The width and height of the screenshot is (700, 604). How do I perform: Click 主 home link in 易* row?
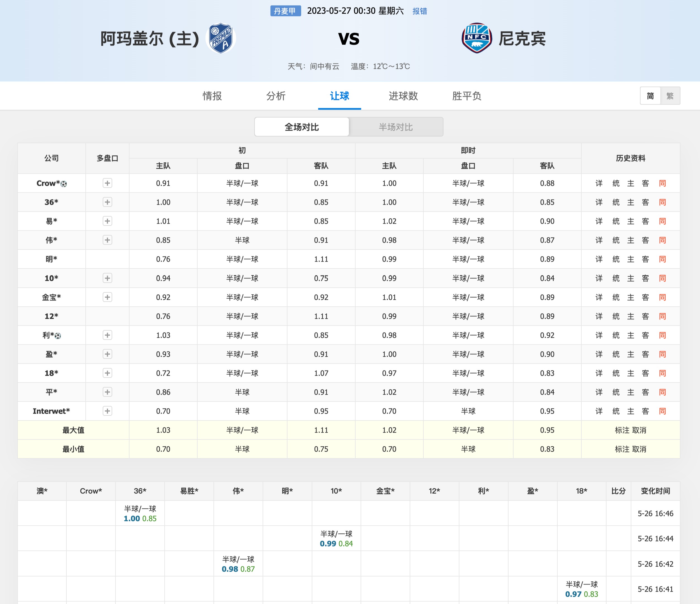point(631,221)
